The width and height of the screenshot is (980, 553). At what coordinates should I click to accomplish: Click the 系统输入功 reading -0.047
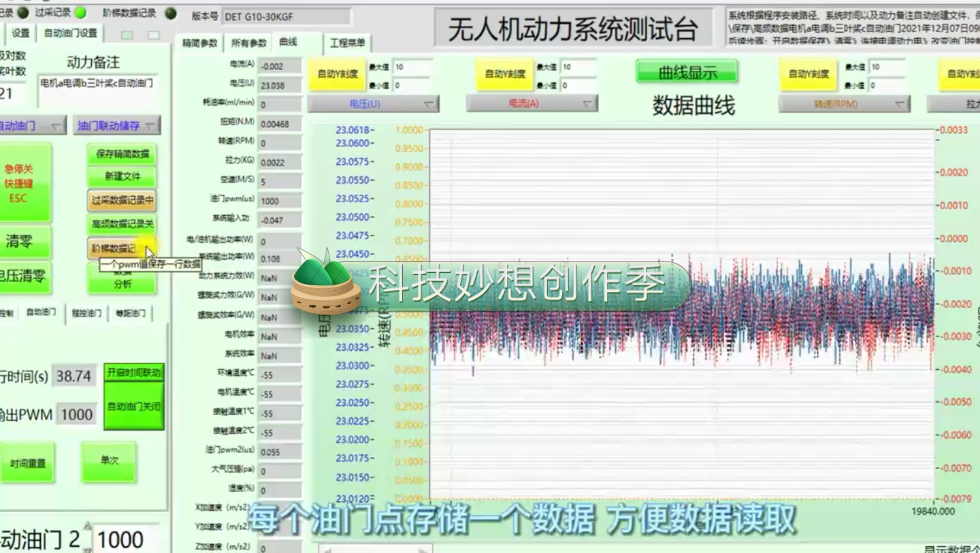pyautogui.click(x=280, y=221)
